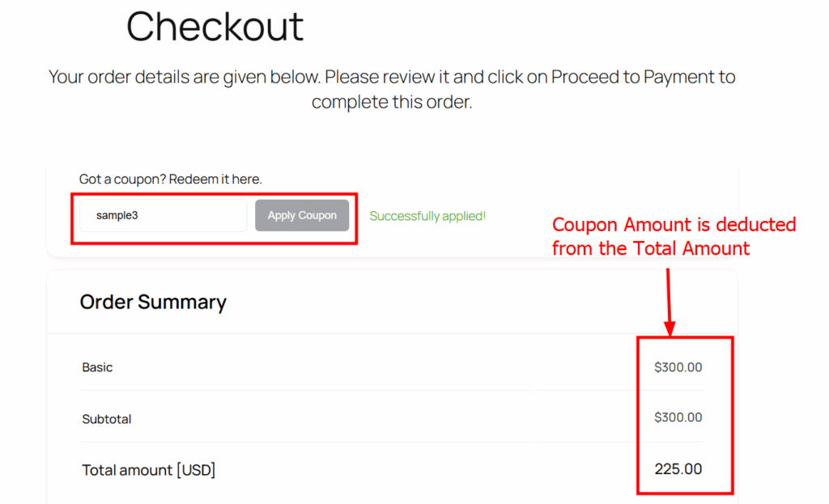The image size is (829, 504).
Task: Click 'Got a coupon? Redeem it here.' label
Action: [170, 179]
